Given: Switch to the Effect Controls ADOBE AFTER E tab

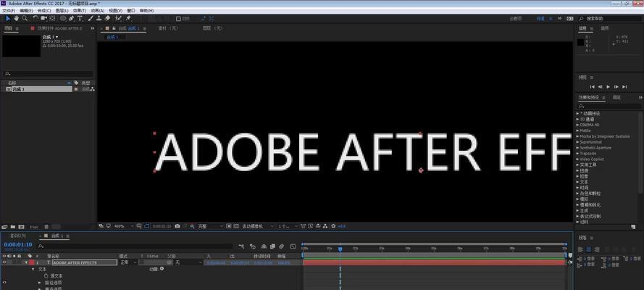Looking at the screenshot, I should (x=59, y=28).
